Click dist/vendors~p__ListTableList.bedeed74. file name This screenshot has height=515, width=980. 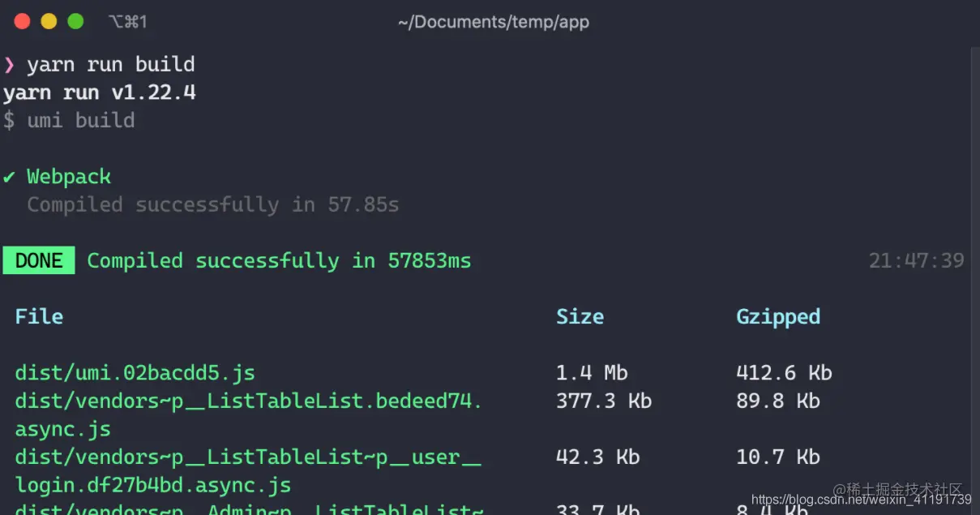249,401
